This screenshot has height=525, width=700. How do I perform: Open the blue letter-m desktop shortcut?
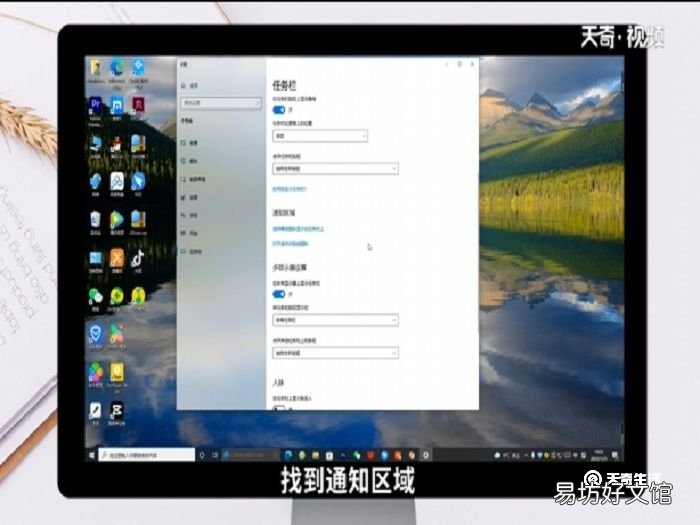[117, 108]
